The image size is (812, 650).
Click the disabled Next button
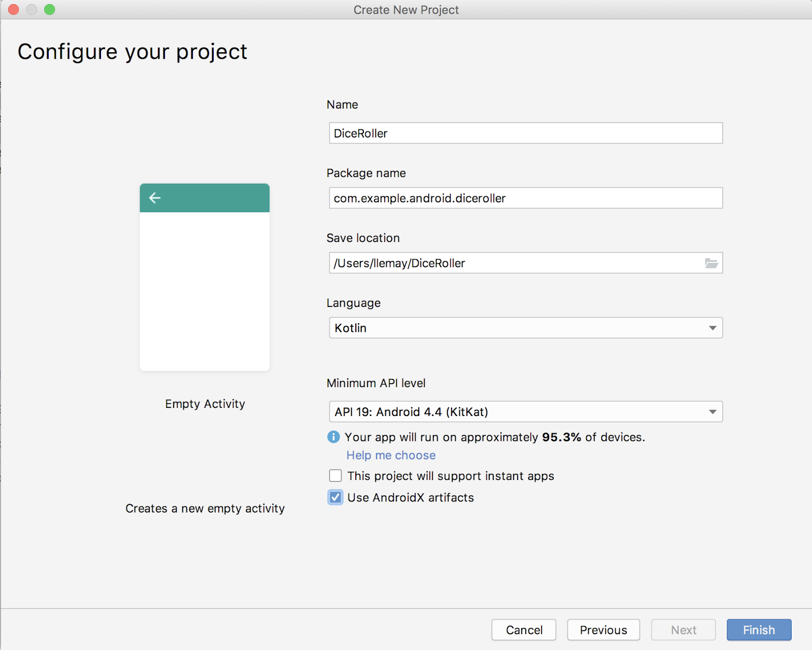[683, 630]
